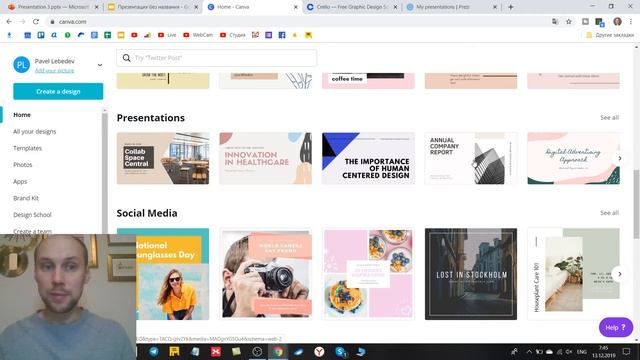Open the Chrome three-dot menu
This screenshot has height=360, width=640.
coord(631,22)
